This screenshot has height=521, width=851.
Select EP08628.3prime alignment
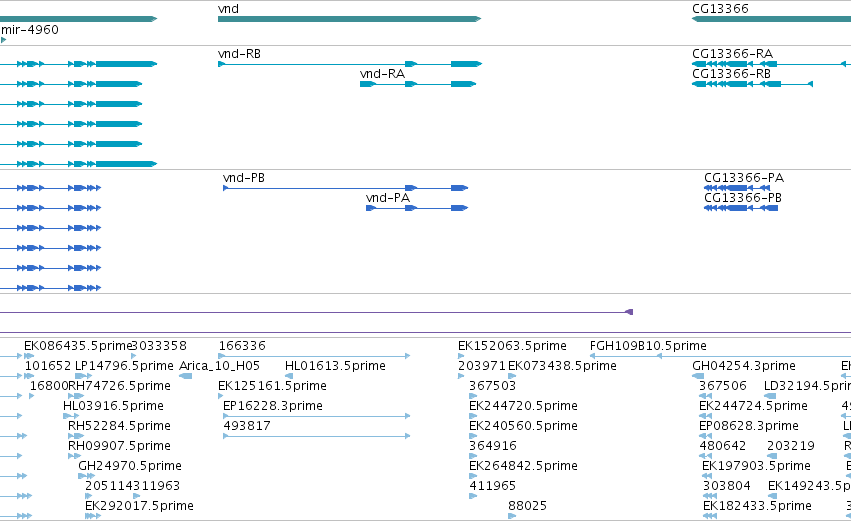(705, 436)
